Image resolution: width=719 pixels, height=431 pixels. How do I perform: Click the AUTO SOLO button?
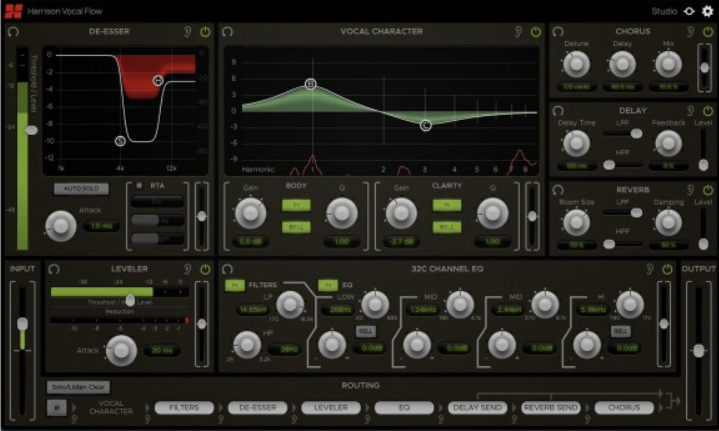tap(81, 188)
